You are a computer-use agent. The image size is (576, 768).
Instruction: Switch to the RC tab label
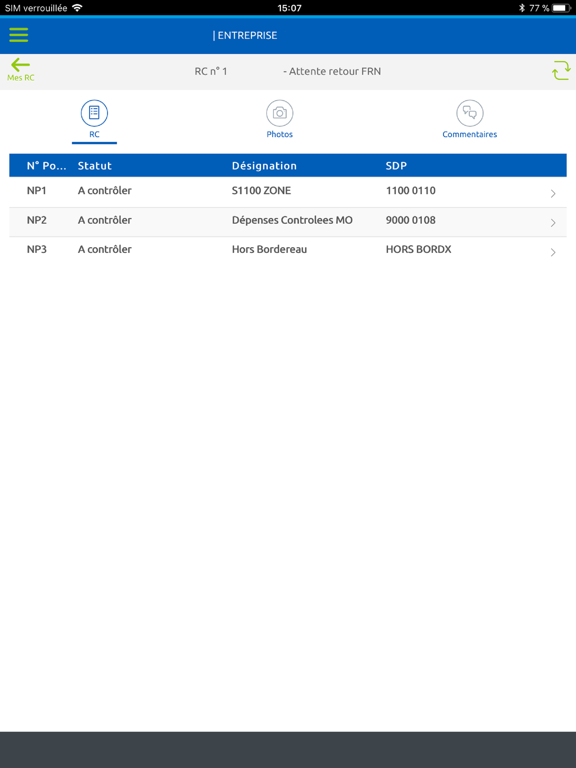tap(94, 134)
